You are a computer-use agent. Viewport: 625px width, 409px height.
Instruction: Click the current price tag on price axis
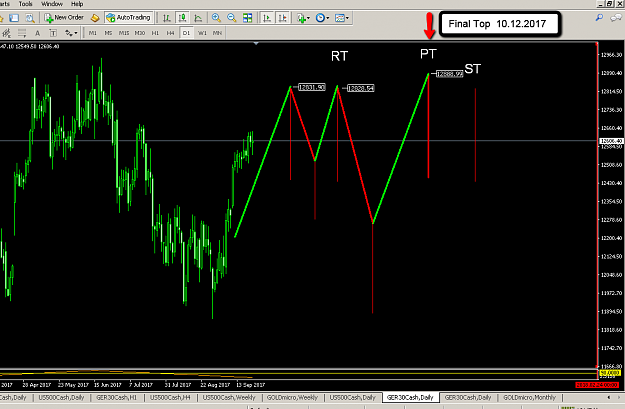coord(611,141)
